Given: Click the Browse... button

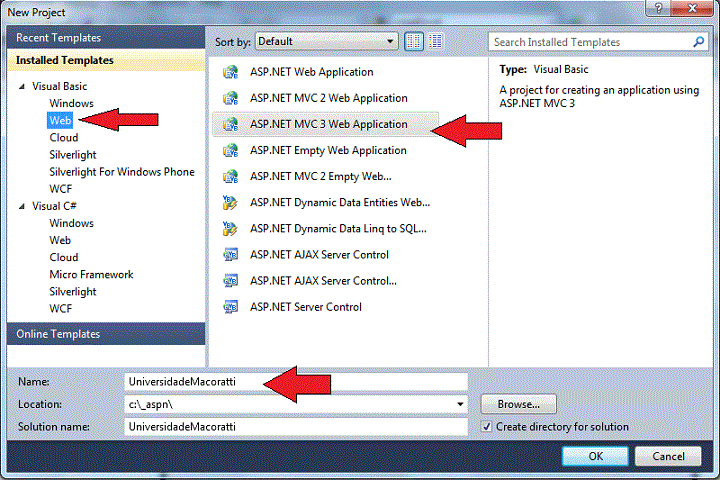Looking at the screenshot, I should (x=519, y=404).
